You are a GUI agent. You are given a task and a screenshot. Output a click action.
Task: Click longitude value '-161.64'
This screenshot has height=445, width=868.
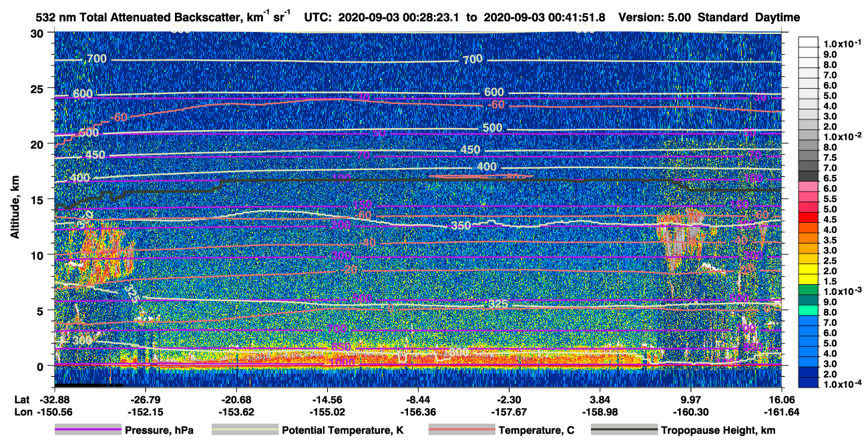(x=782, y=412)
